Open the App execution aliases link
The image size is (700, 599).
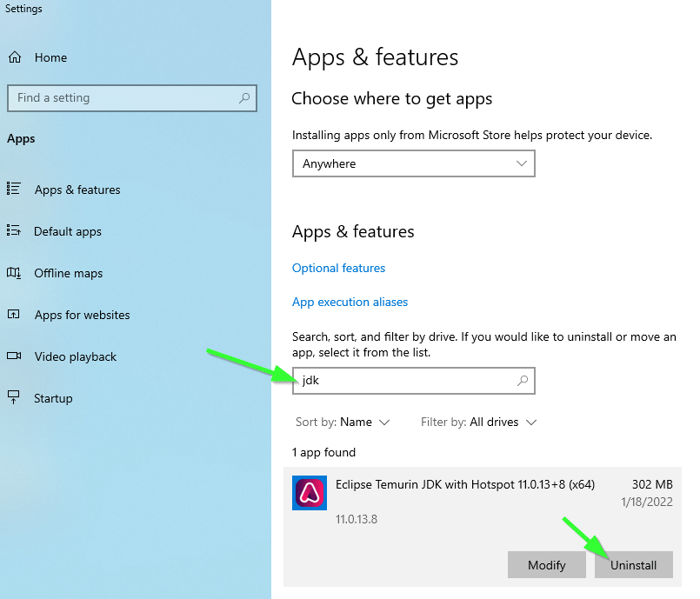(x=350, y=303)
